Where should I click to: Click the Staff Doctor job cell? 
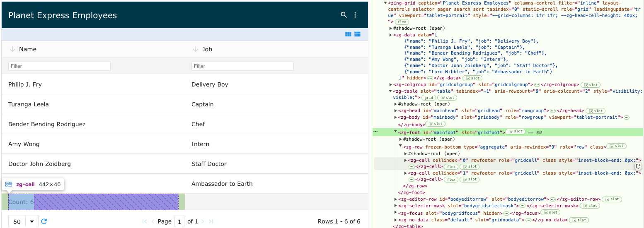[276, 164]
